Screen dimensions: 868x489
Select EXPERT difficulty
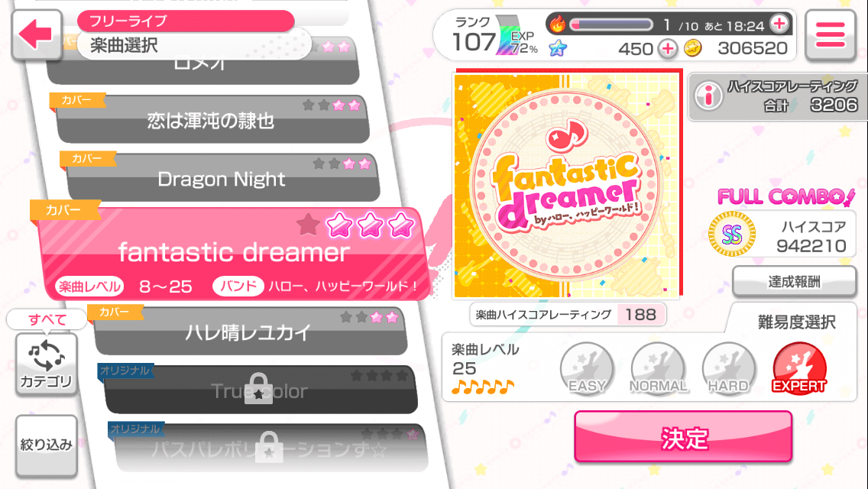coord(799,369)
